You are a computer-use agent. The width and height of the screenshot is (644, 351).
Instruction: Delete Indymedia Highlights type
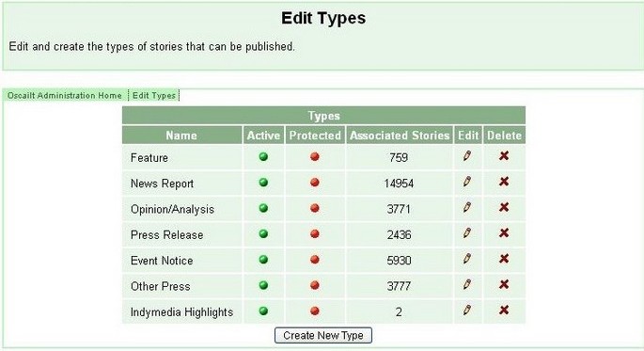(504, 310)
